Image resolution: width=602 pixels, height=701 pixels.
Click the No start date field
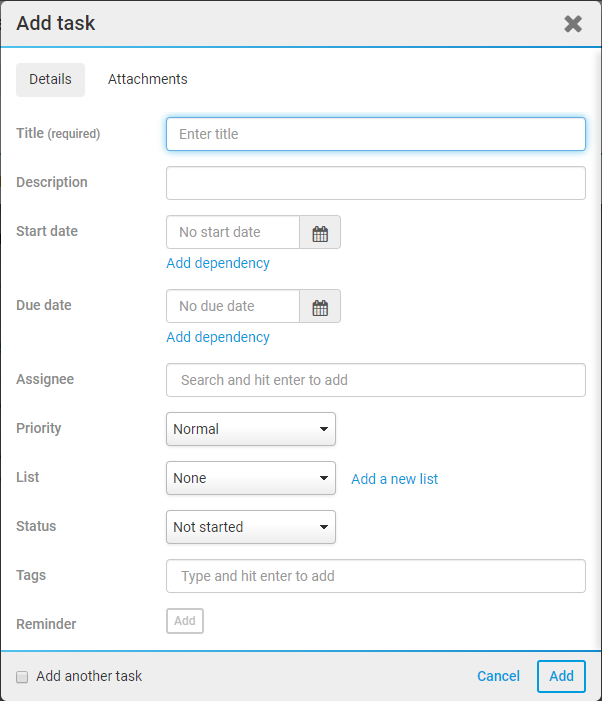point(232,232)
